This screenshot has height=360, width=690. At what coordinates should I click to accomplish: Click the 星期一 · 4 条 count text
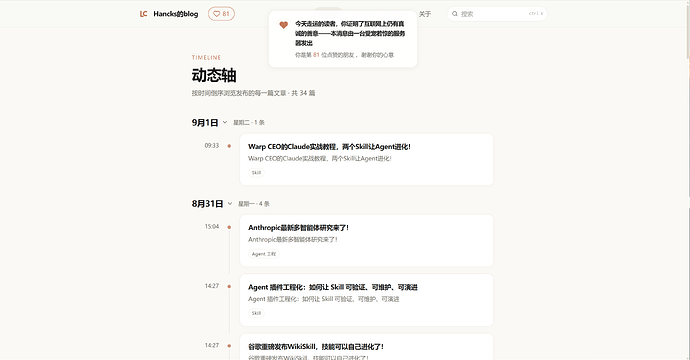(254, 204)
